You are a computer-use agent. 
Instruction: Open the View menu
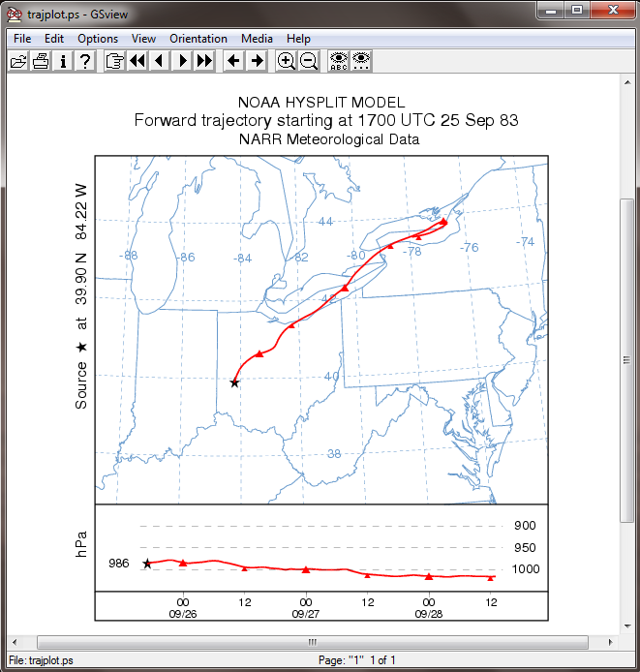(x=143, y=39)
